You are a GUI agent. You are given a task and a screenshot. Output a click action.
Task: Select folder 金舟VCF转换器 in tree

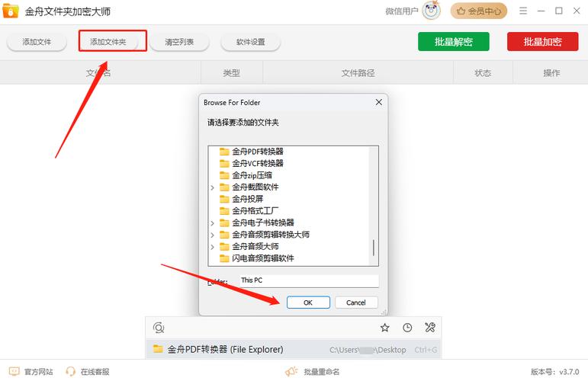pyautogui.click(x=258, y=163)
